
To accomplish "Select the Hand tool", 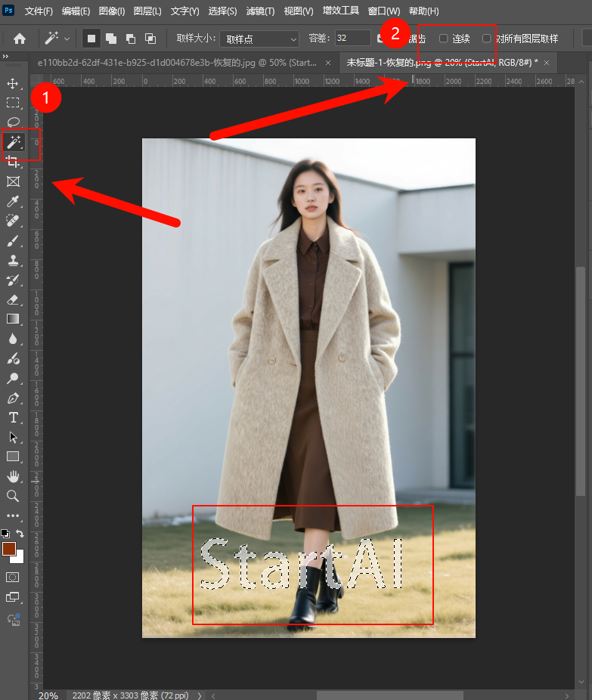I will coord(13,476).
